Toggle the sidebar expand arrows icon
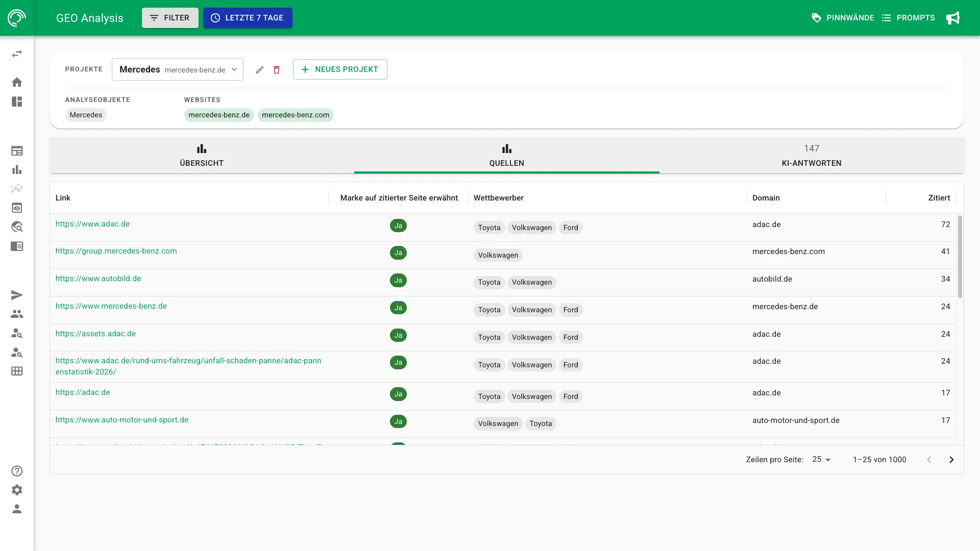Screen dimensions: 980x551 [x=17, y=54]
